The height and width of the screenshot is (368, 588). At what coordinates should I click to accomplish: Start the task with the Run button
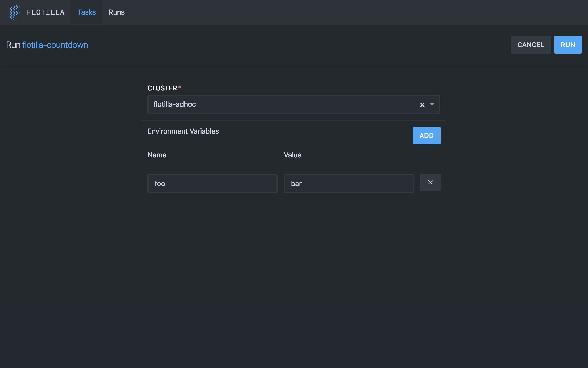point(568,45)
